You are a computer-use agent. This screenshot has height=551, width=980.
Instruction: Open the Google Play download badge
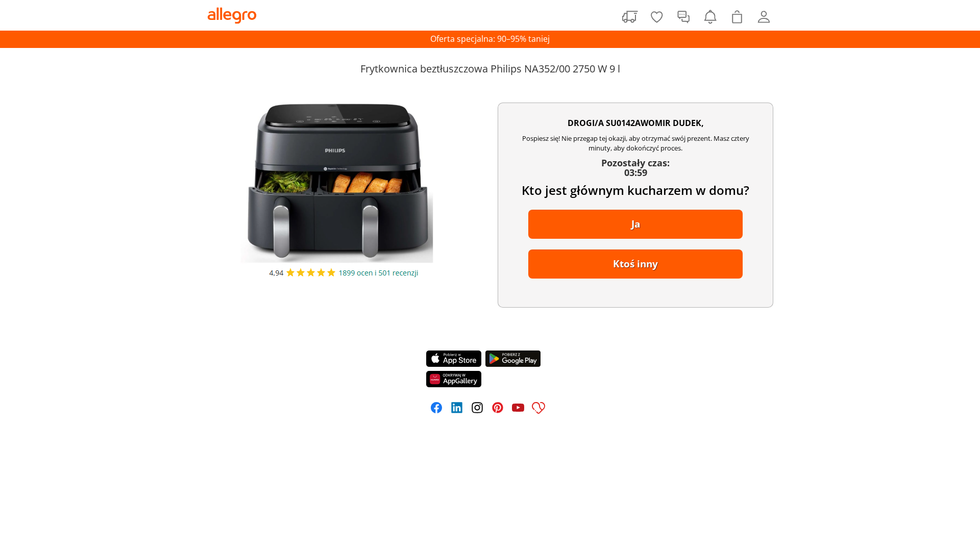coord(513,359)
